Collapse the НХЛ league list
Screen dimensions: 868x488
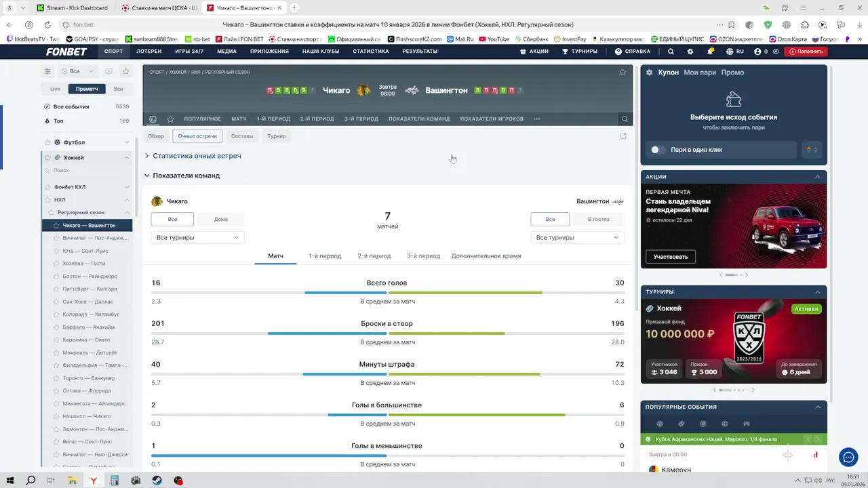click(x=127, y=200)
